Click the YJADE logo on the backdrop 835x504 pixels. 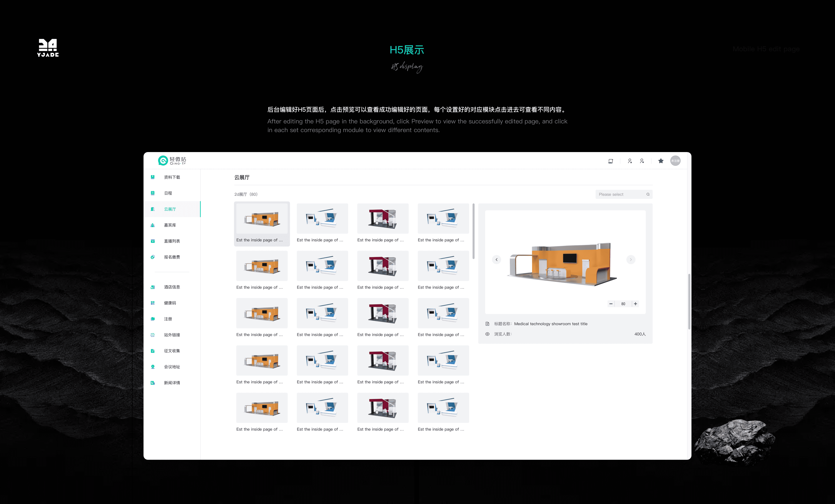[x=48, y=48]
